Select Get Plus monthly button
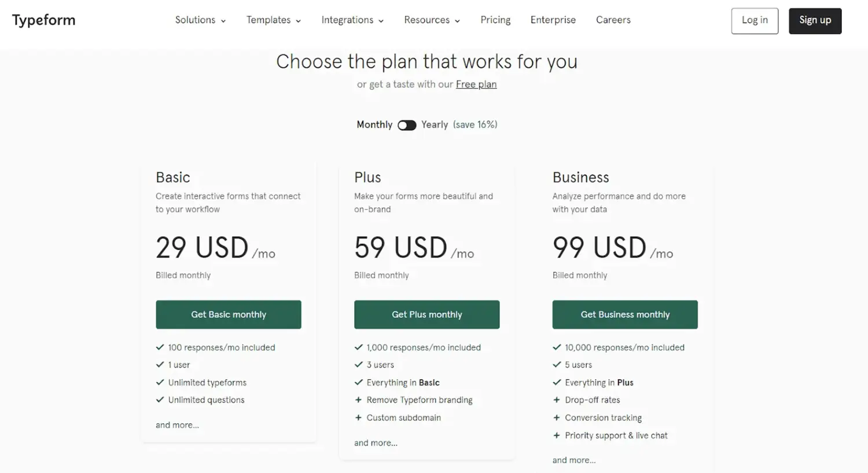 [x=426, y=314]
